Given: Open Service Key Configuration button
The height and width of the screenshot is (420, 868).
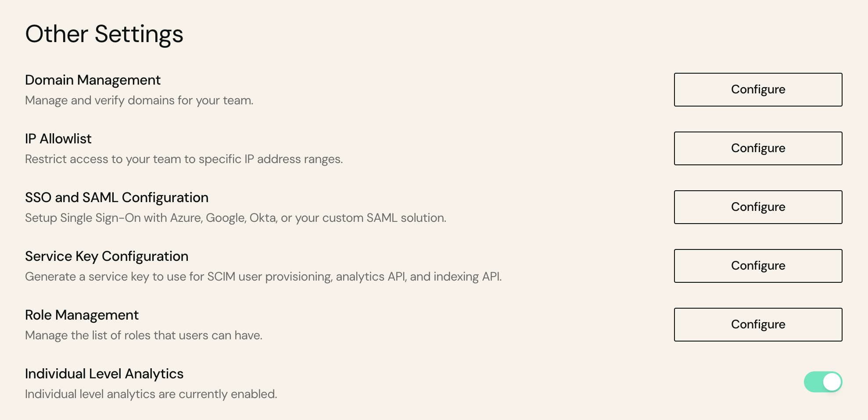Looking at the screenshot, I should (x=758, y=266).
